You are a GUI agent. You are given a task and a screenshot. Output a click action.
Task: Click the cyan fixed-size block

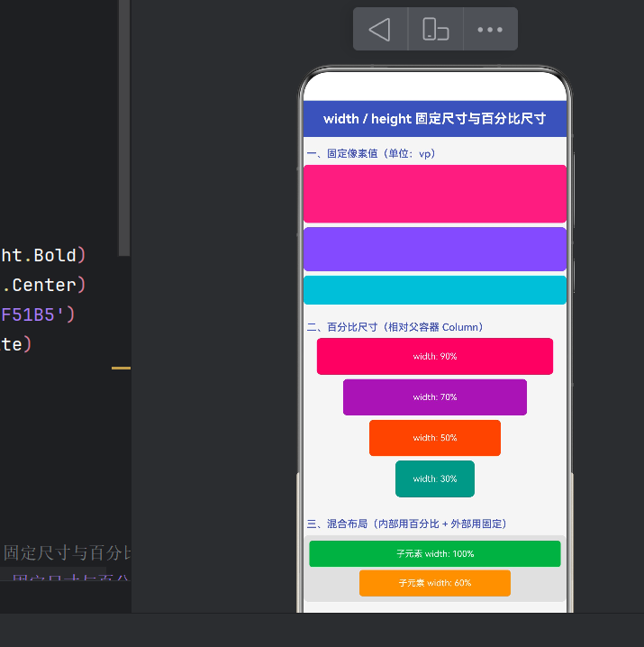pos(435,290)
